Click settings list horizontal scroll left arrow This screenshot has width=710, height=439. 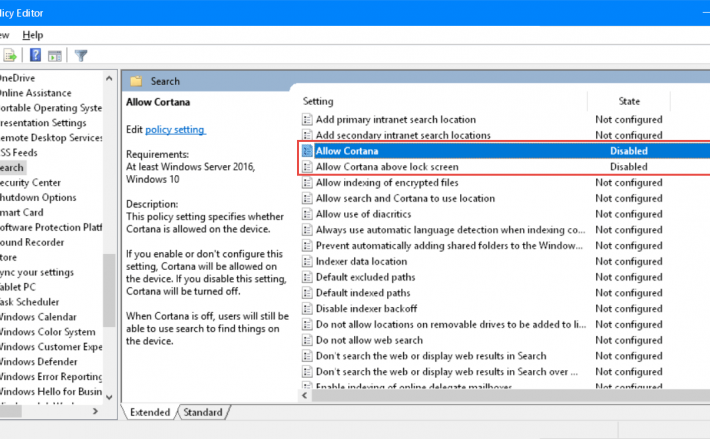(305, 396)
